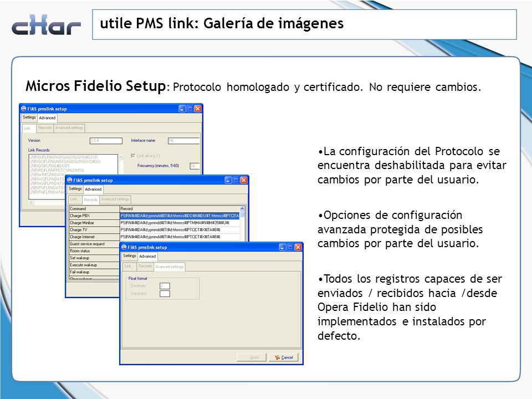Minimize the setup window showing the Version field
The image size is (532, 399).
182,109
